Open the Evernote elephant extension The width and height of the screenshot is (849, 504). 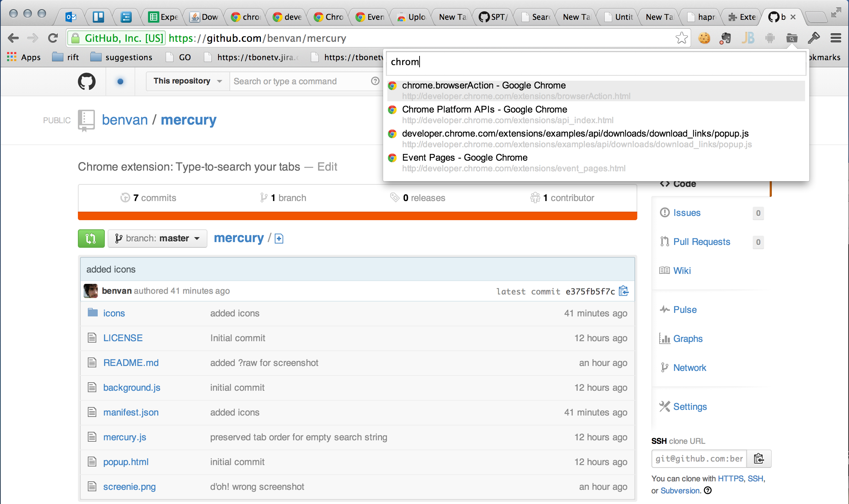(x=725, y=38)
